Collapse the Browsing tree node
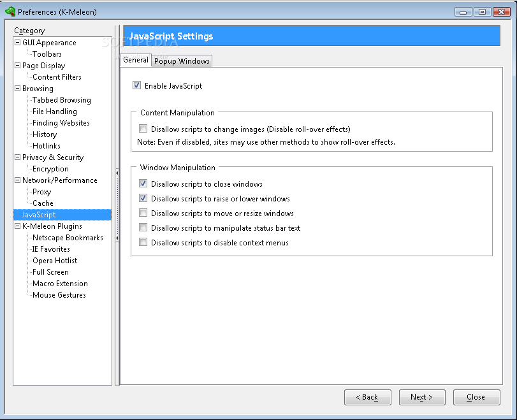The image size is (517, 420). pyautogui.click(x=17, y=89)
